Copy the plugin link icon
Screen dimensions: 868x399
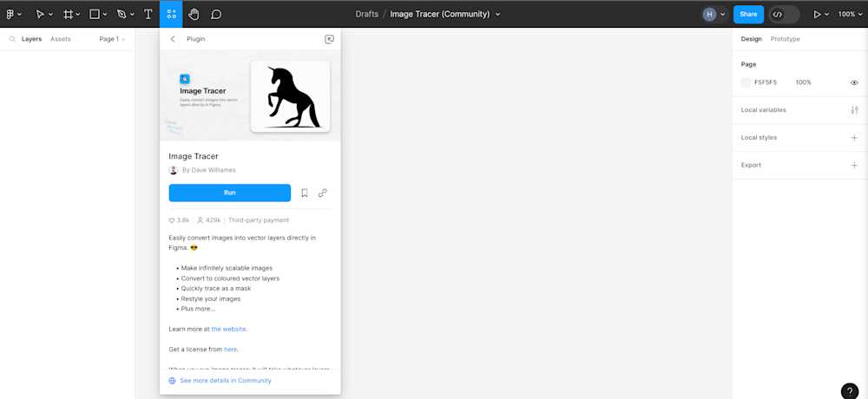(323, 193)
